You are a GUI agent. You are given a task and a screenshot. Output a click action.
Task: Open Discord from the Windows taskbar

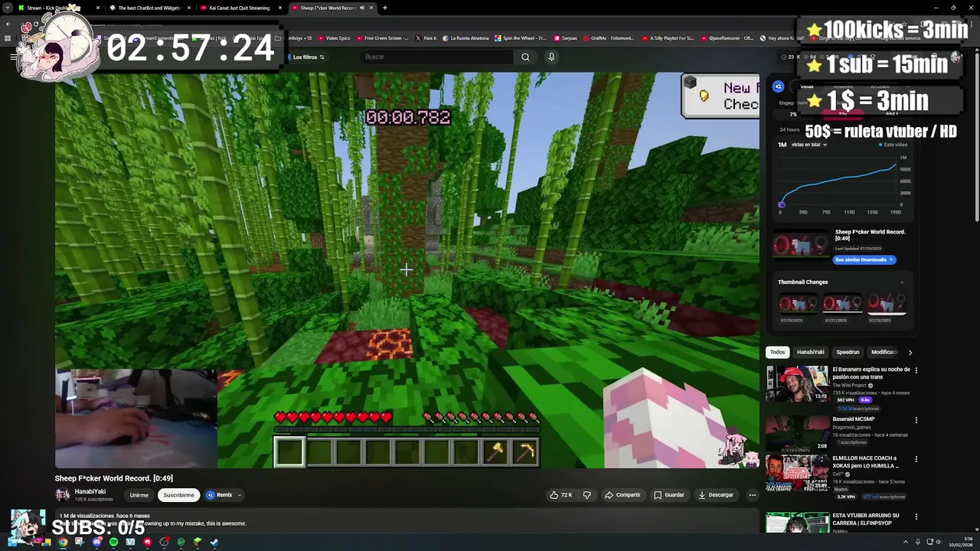coord(96,542)
